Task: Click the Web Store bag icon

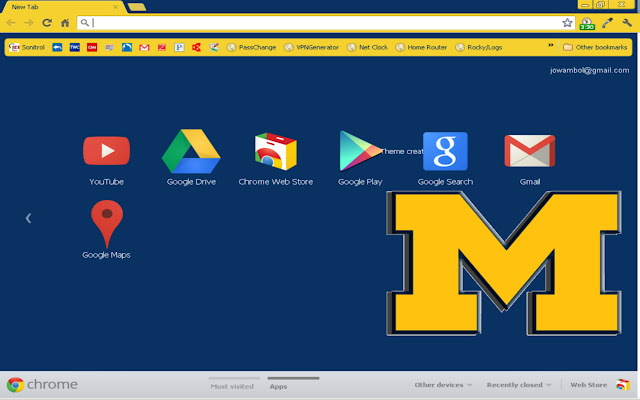Action: click(x=623, y=384)
